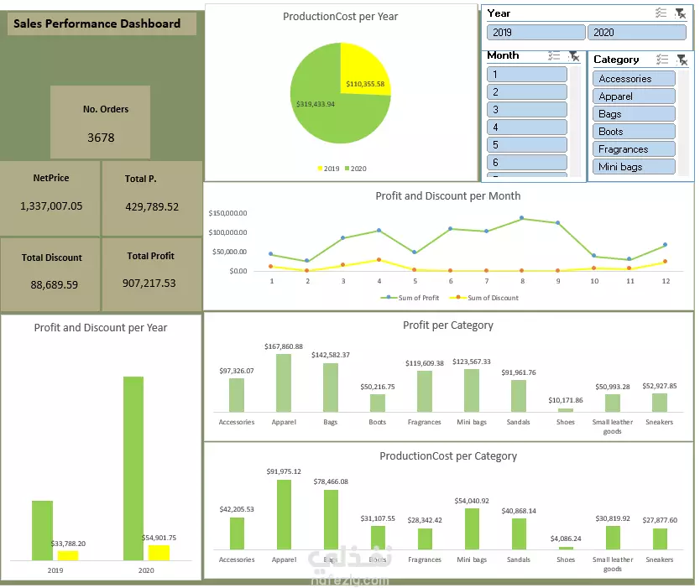The image size is (700, 588).
Task: Filter by month 3 in the Month slicer
Action: pyautogui.click(x=527, y=110)
